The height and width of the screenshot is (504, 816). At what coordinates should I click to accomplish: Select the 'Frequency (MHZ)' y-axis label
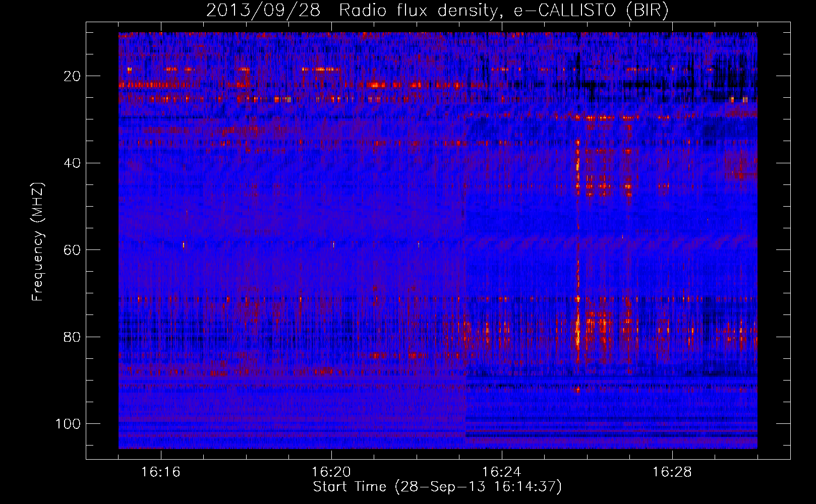point(38,242)
